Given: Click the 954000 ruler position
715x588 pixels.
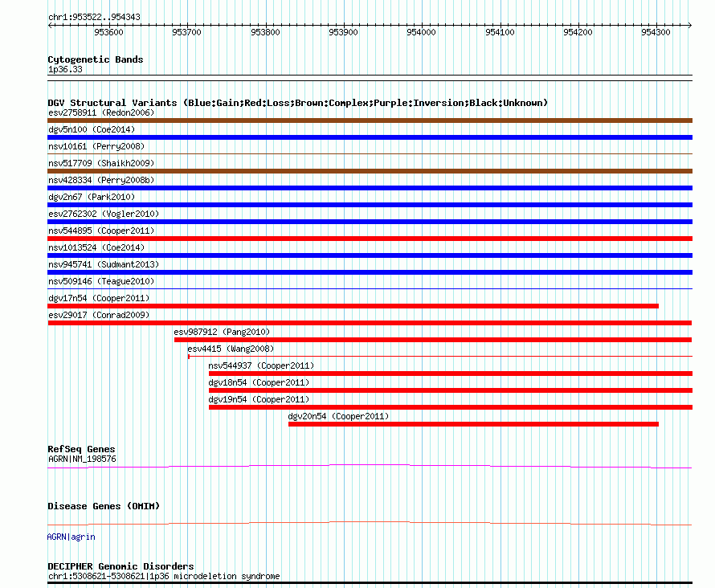Looking at the screenshot, I should (421, 32).
